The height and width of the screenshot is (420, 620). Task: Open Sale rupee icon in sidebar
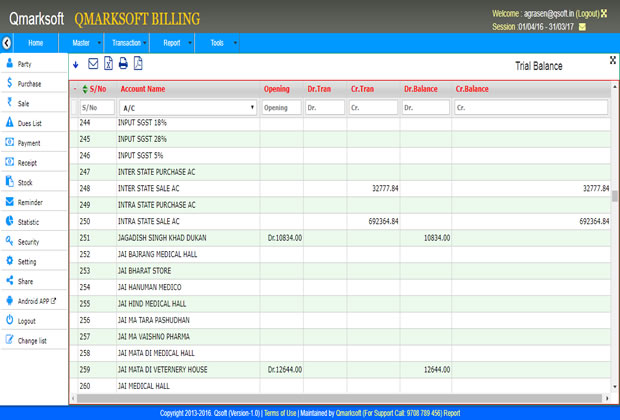pyautogui.click(x=9, y=102)
